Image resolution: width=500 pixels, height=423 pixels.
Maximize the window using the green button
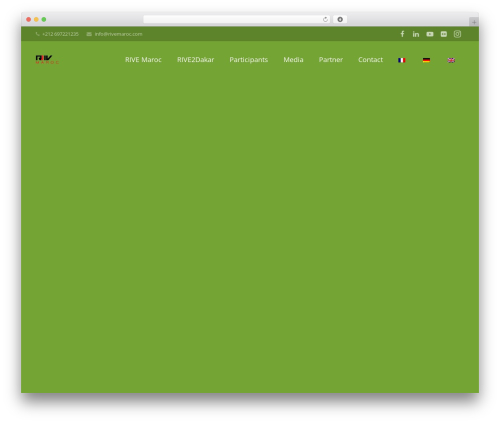pos(44,19)
